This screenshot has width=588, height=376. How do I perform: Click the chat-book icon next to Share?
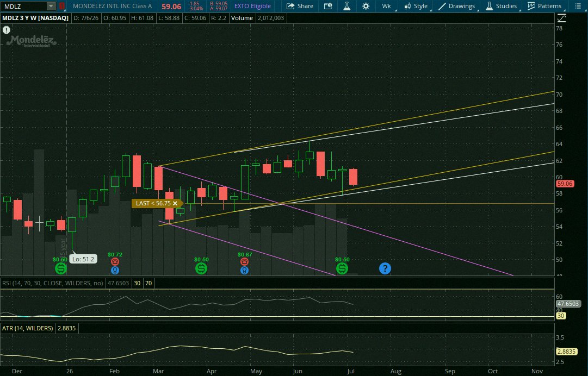pos(328,6)
